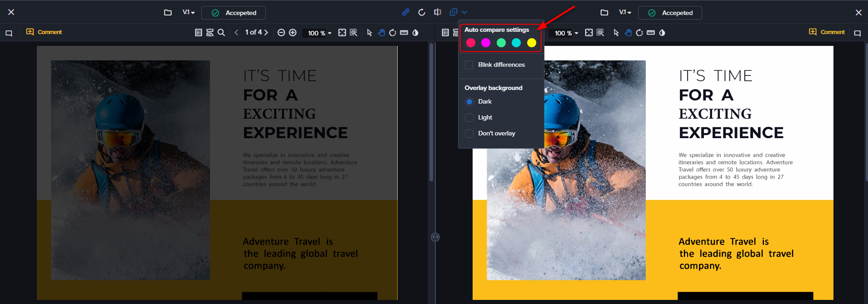Collapse the auto compare settings chevron
This screenshot has height=304, width=868.
(464, 12)
